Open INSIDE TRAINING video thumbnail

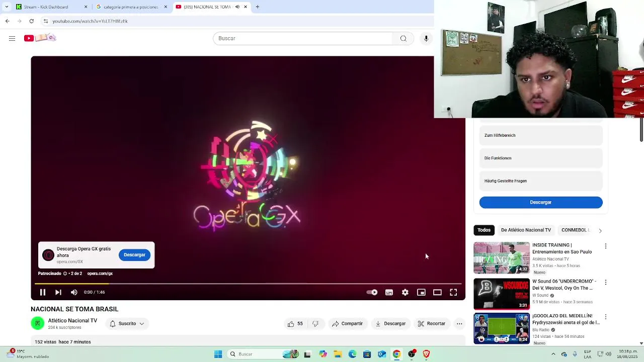(502, 258)
